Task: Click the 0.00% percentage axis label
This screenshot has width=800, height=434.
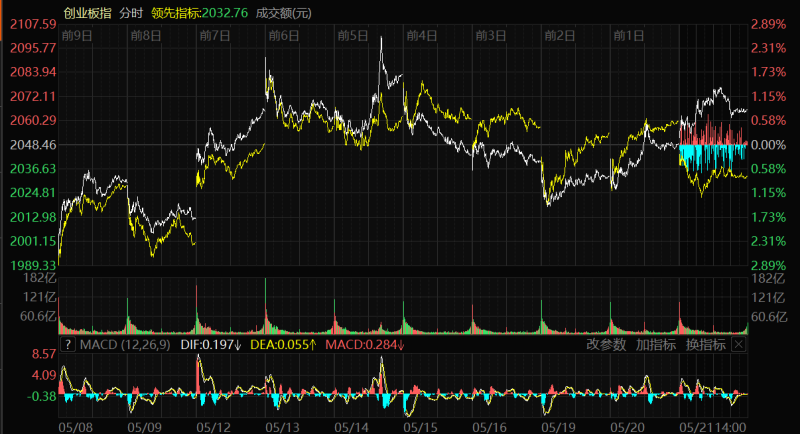Action: click(768, 145)
